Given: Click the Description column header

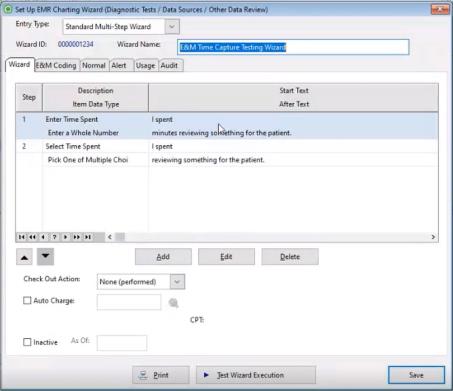Looking at the screenshot, I should 96,91.
